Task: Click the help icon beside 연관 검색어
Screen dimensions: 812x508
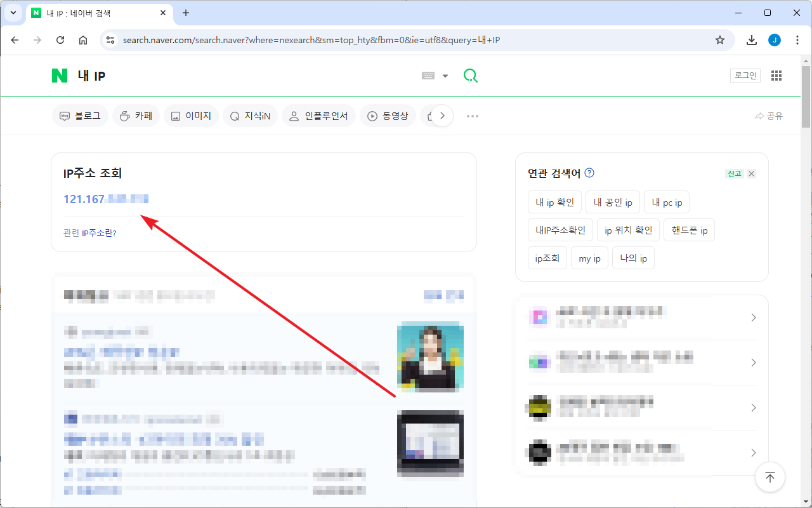Action: [589, 173]
